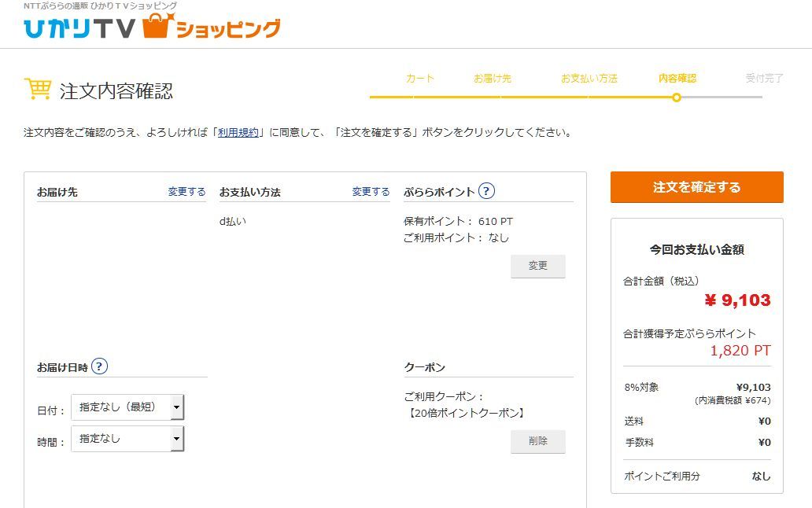Go to カート step in progress bar
This screenshot has width=812, height=508.
tap(419, 79)
